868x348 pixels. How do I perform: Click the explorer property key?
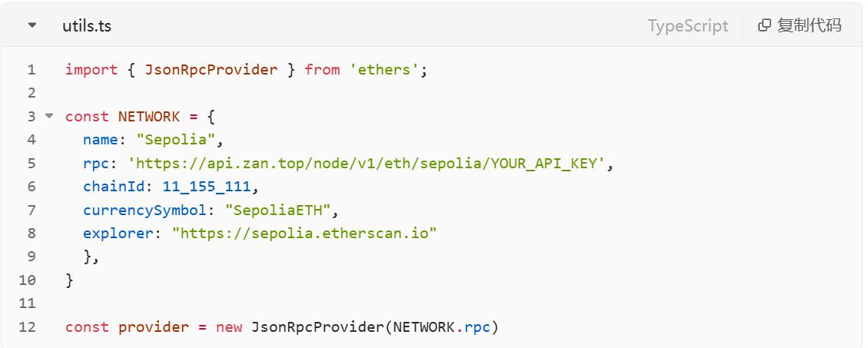click(x=118, y=233)
